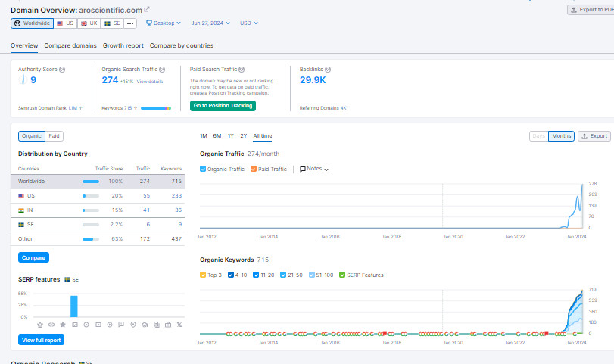This screenshot has width=614, height=364.
Task: Set chart range to 1Y
Action: [231, 135]
